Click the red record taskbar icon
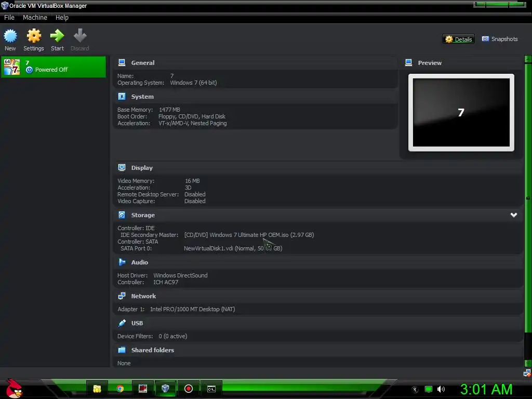The image size is (532, 399). (188, 389)
